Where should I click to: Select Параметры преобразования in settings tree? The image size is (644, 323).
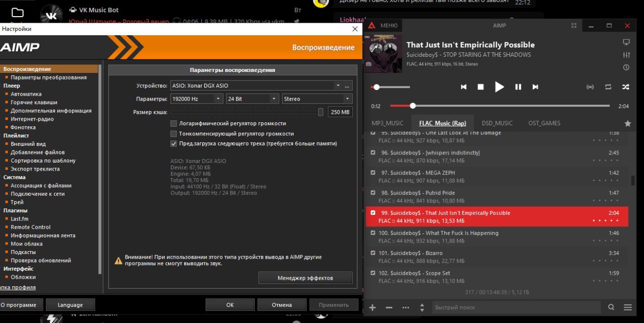click(48, 77)
